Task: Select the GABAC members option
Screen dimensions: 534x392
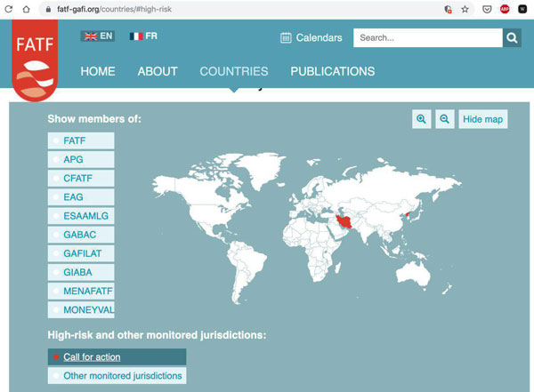Action: [81, 235]
